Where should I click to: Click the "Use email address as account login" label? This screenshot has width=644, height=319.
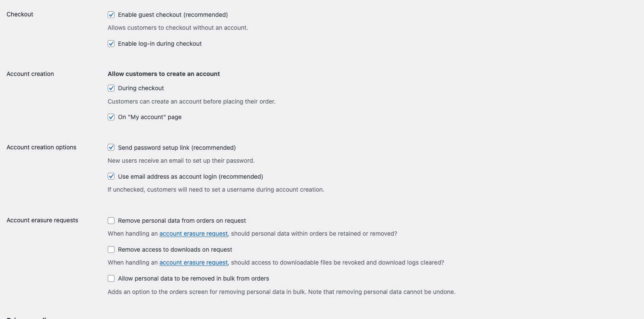190,177
